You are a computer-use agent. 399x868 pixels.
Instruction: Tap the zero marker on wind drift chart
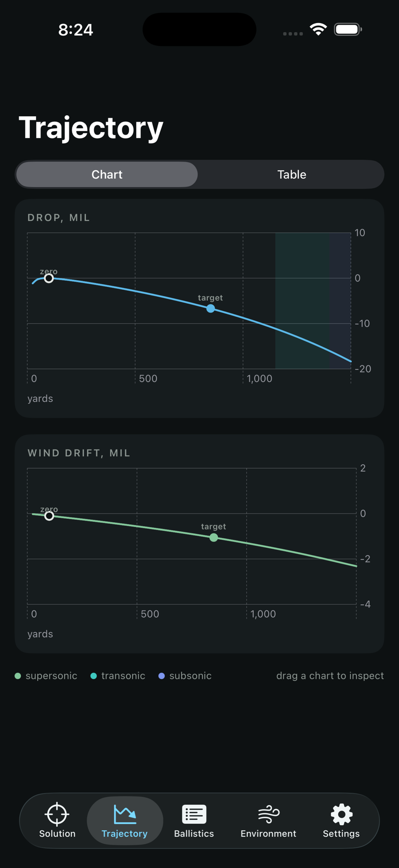49,516
